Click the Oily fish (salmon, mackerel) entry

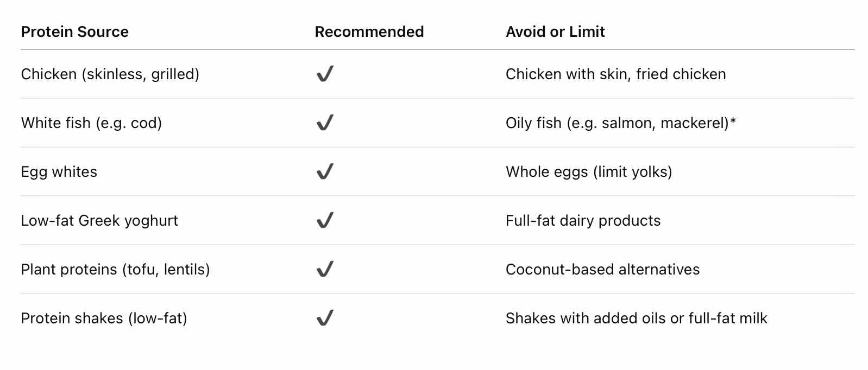[620, 123]
